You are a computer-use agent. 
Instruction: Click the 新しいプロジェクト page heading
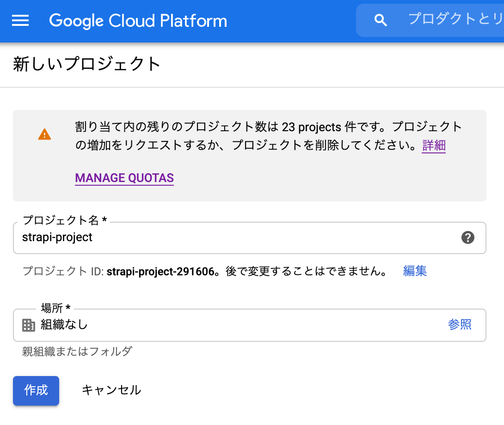[x=87, y=64]
